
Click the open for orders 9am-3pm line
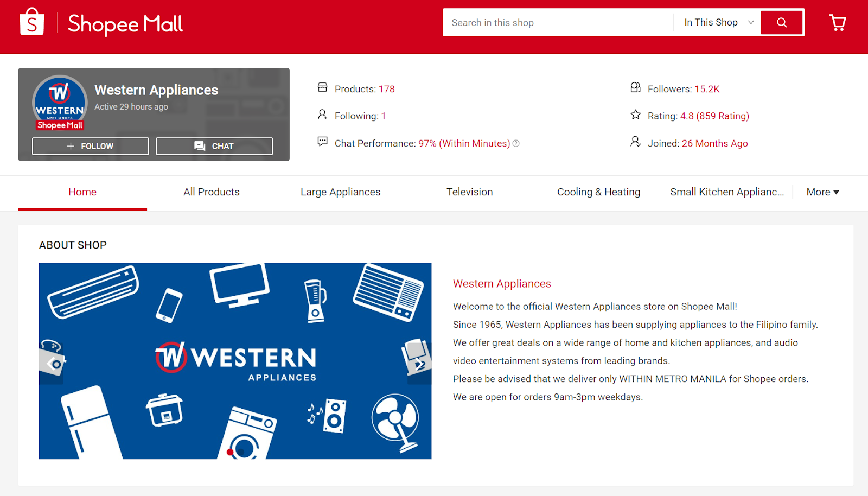coord(548,397)
